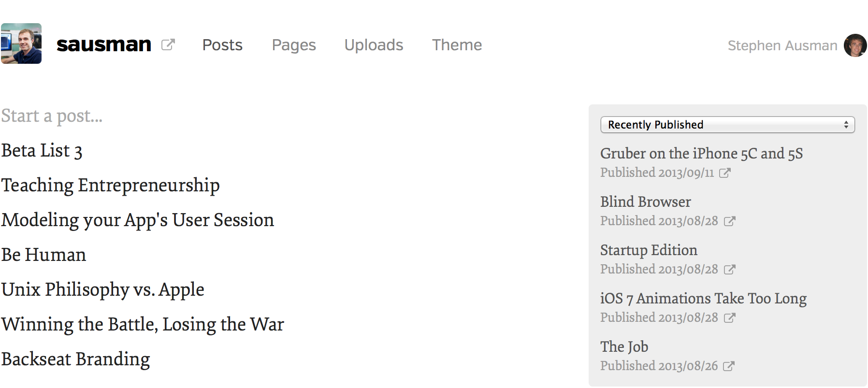Open Modeling your App's User Session
Screen dimensions: 868x388
[x=137, y=220]
